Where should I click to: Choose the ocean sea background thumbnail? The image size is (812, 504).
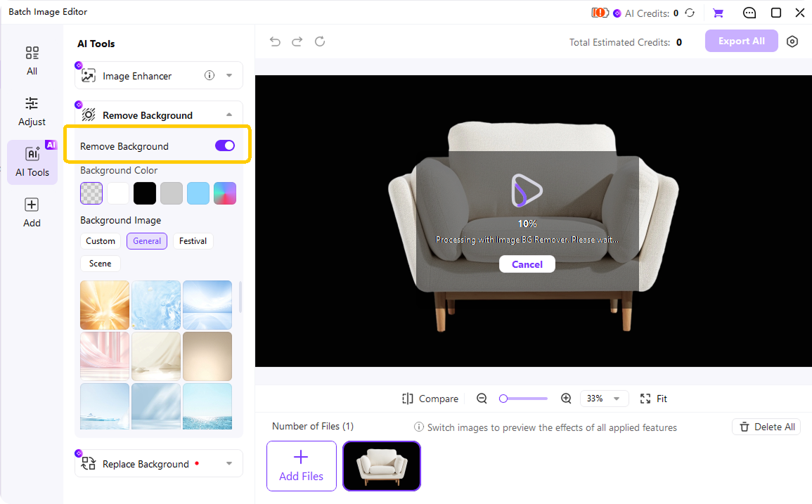click(x=207, y=406)
